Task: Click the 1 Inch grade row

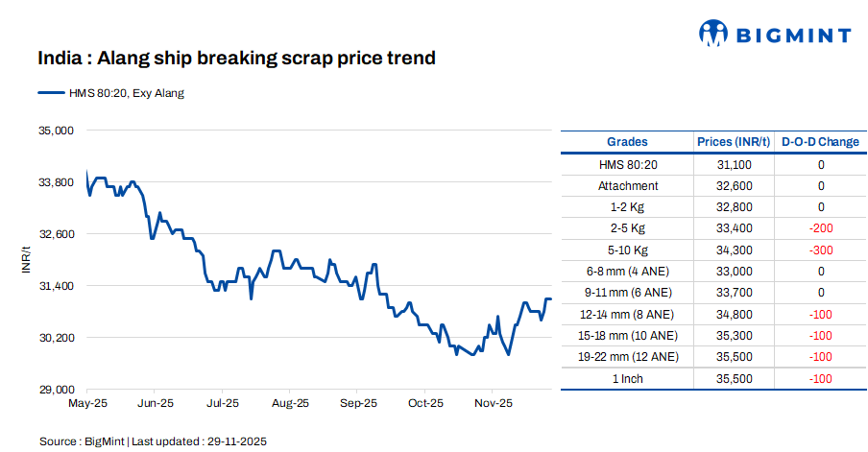Action: pyautogui.click(x=628, y=378)
